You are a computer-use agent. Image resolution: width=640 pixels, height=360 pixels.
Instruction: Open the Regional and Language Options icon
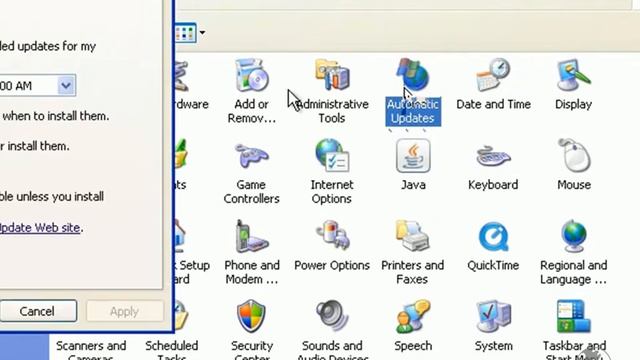point(573,236)
